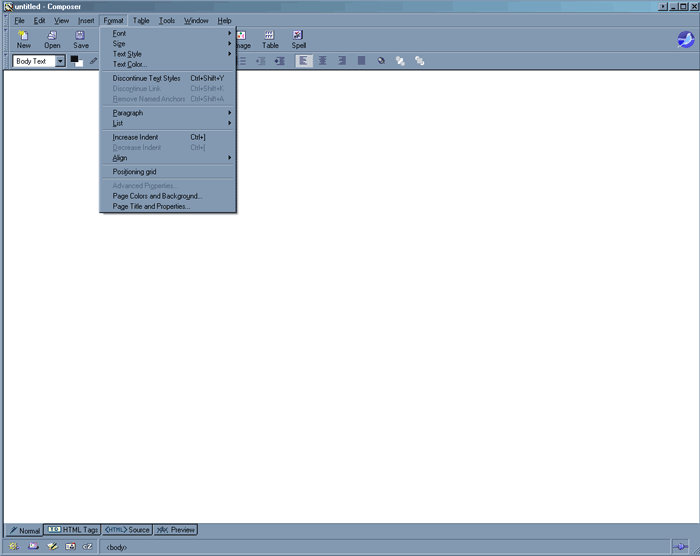Click the New page toolbar icon

click(x=23, y=38)
